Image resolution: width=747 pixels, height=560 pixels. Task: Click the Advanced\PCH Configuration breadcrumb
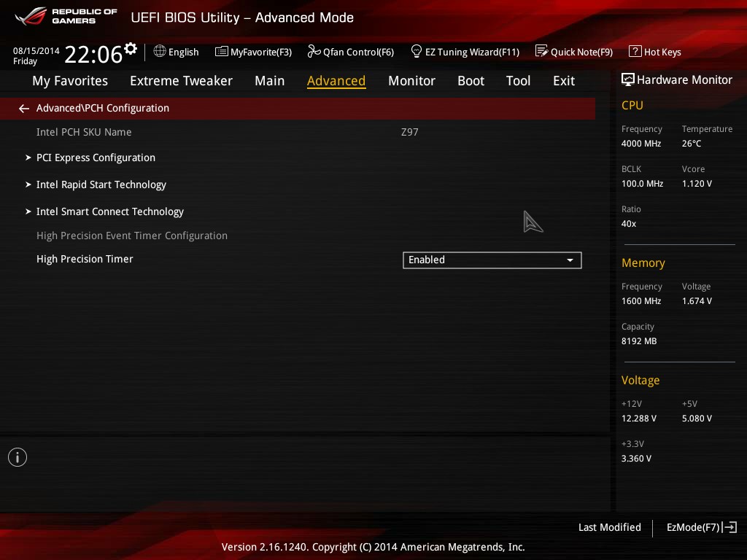[x=102, y=108]
